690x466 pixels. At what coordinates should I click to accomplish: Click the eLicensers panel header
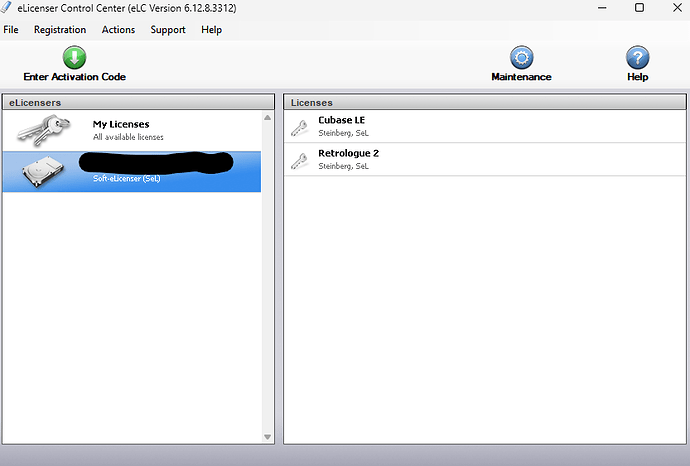coord(138,102)
